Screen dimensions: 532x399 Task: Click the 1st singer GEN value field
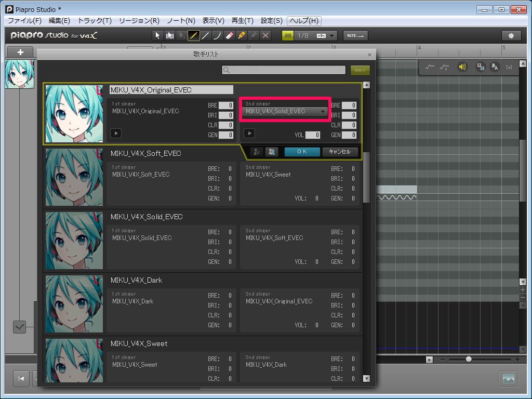pyautogui.click(x=225, y=135)
